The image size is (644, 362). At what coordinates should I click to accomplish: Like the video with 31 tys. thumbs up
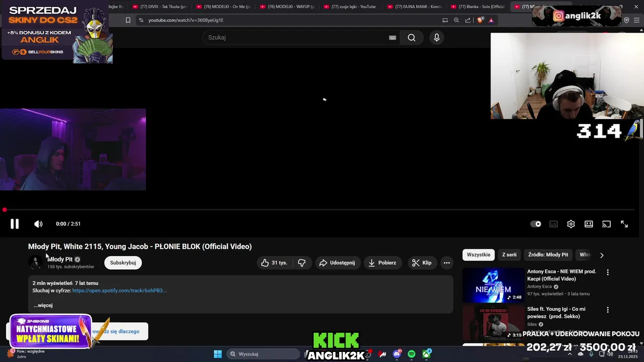(274, 263)
